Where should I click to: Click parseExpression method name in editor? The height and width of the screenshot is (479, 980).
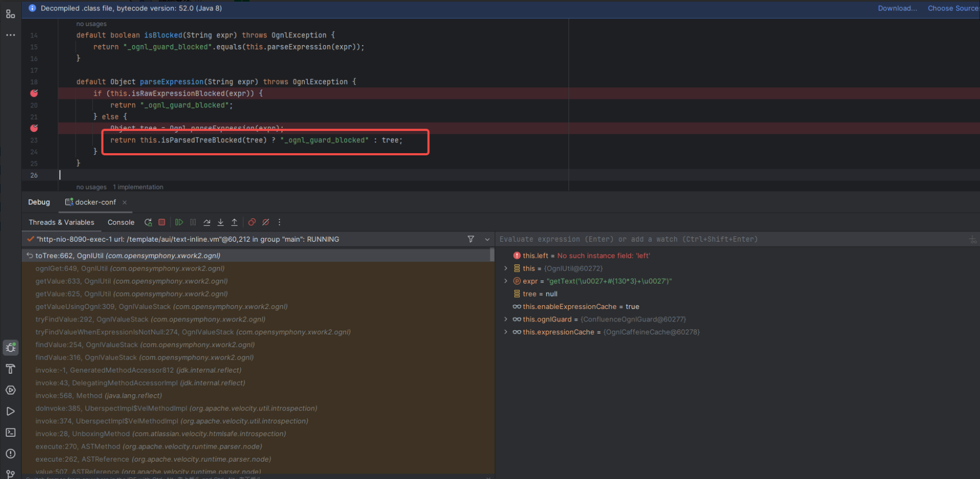(172, 82)
